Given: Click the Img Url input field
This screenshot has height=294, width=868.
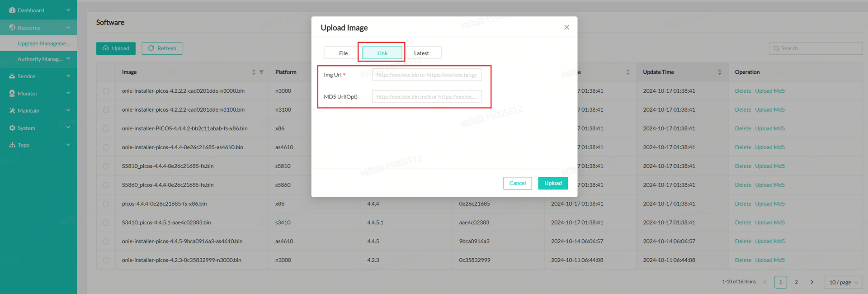Looking at the screenshot, I should tap(426, 75).
